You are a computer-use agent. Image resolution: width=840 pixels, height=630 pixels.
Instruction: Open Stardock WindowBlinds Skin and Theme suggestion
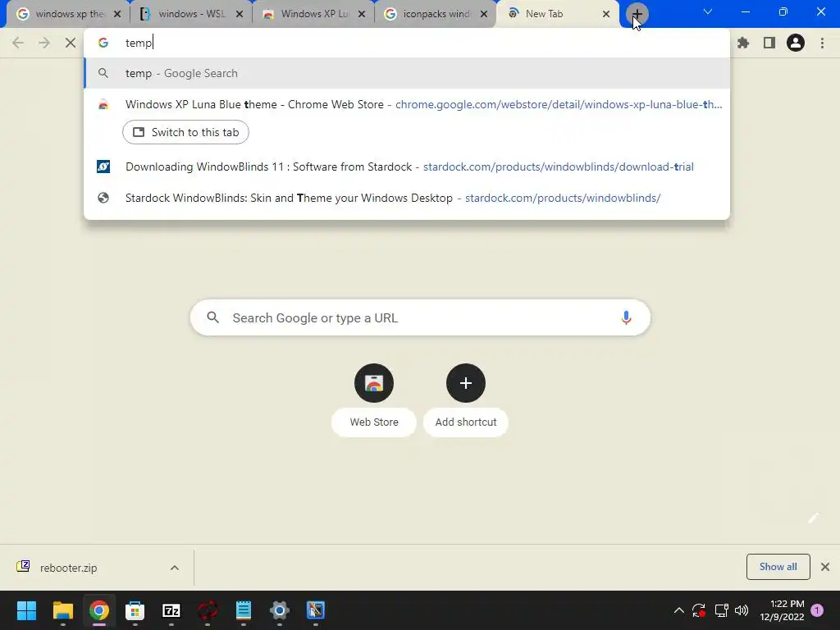[x=407, y=199]
